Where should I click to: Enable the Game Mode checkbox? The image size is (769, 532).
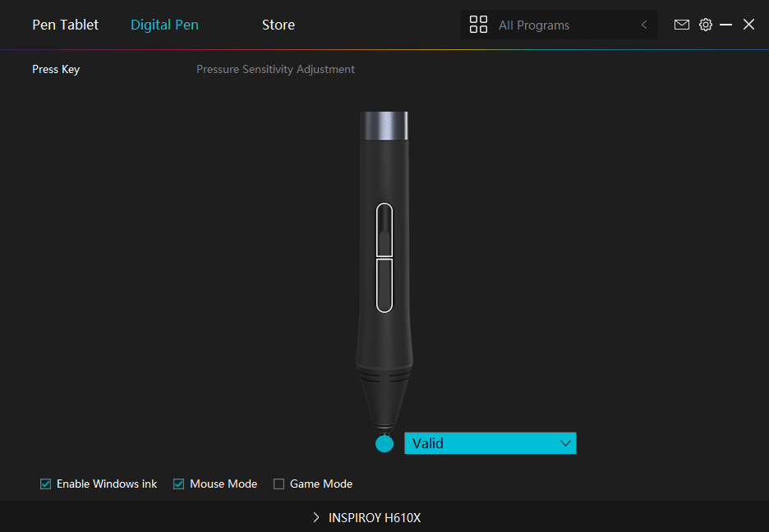click(x=279, y=484)
